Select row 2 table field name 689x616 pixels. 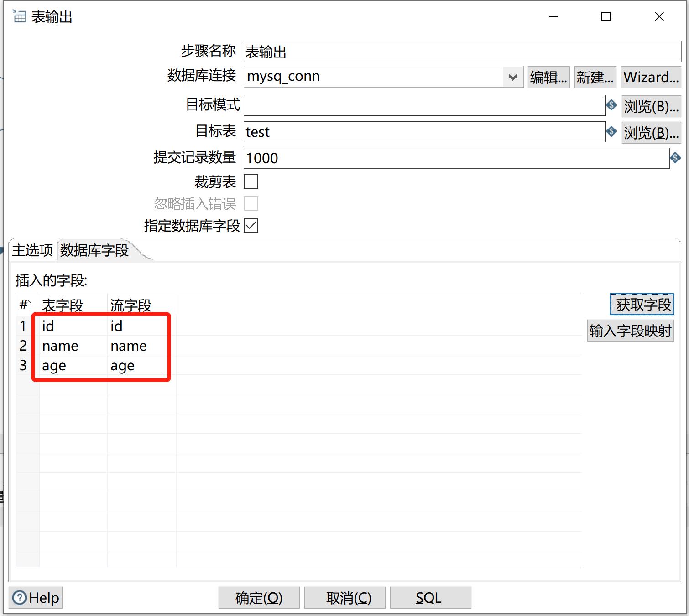click(73, 345)
